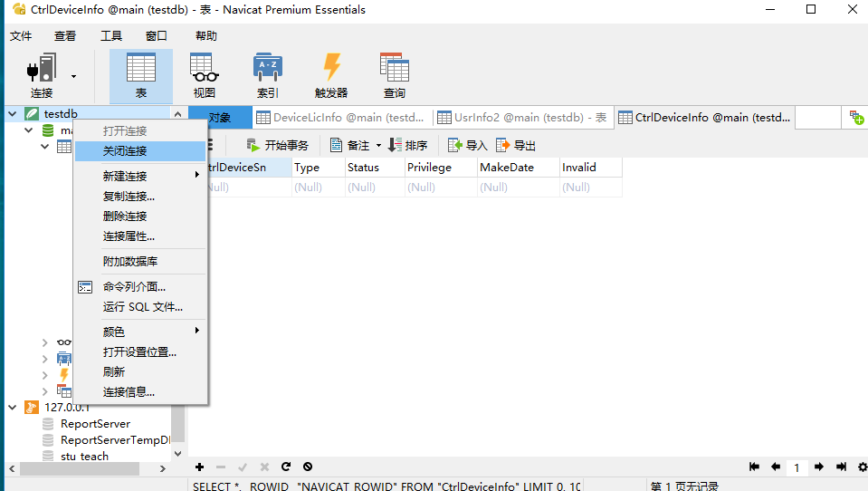Click the 导出 button
868x491 pixels.
pyautogui.click(x=516, y=145)
